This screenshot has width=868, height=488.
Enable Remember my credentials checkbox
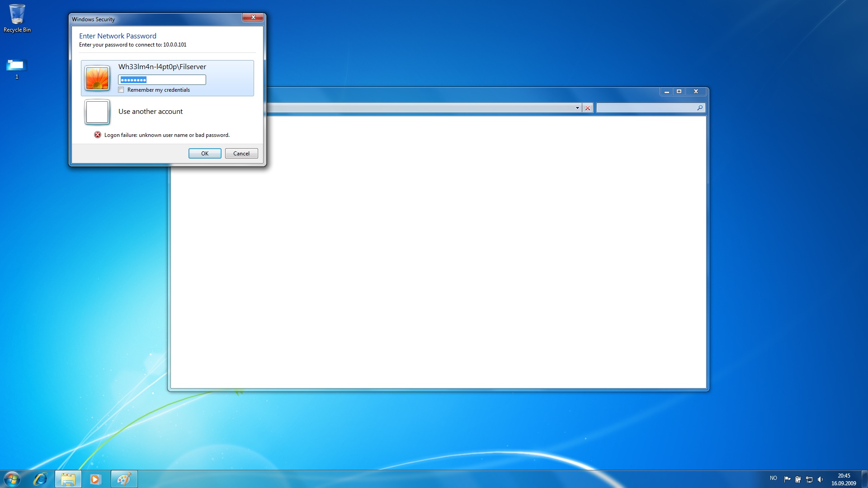coord(121,90)
